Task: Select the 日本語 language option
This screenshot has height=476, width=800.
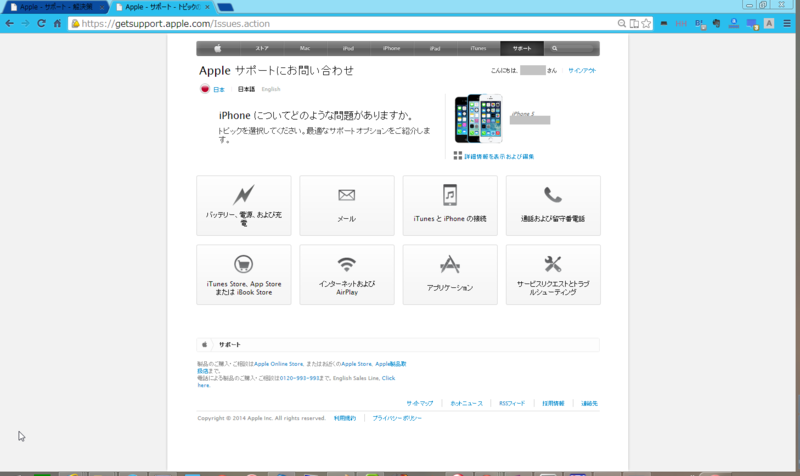Action: [x=246, y=89]
